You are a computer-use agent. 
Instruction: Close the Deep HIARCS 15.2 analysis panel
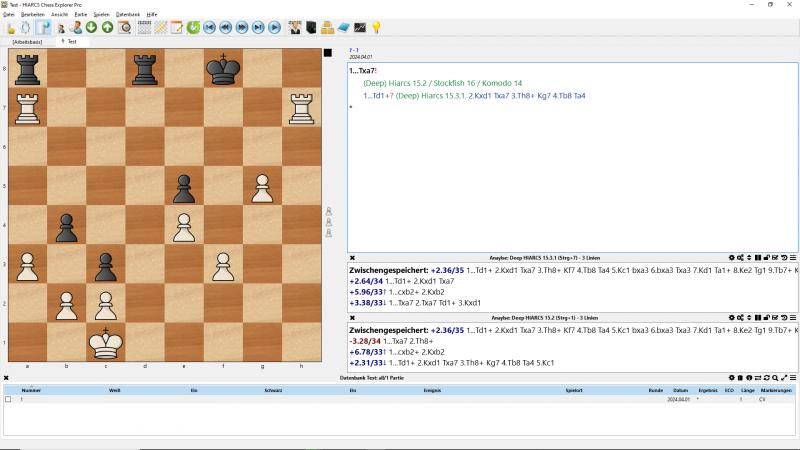[x=353, y=317]
